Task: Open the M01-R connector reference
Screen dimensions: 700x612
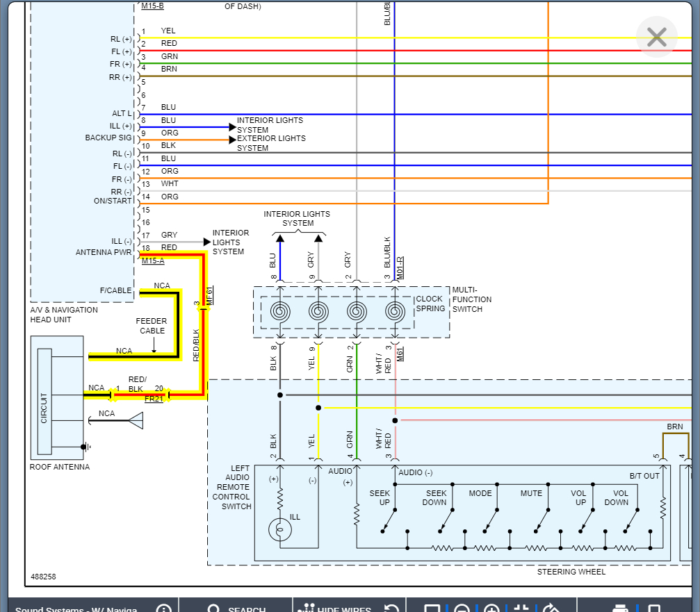Action: (x=400, y=267)
